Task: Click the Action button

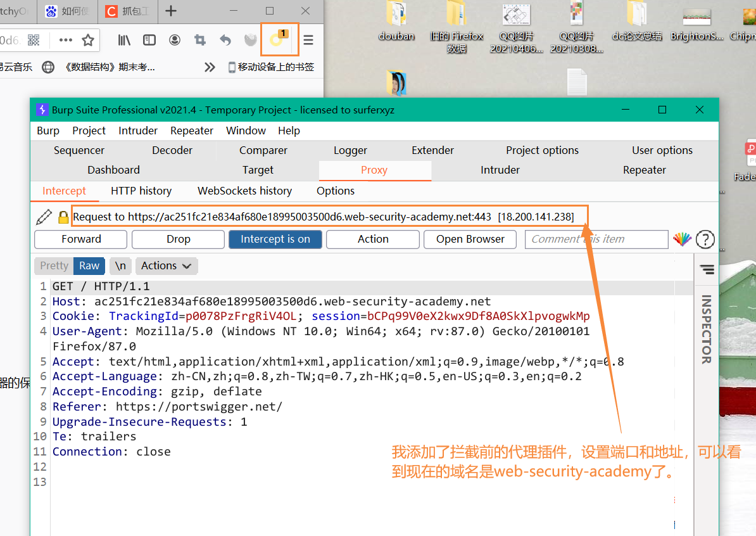Action: 373,239
